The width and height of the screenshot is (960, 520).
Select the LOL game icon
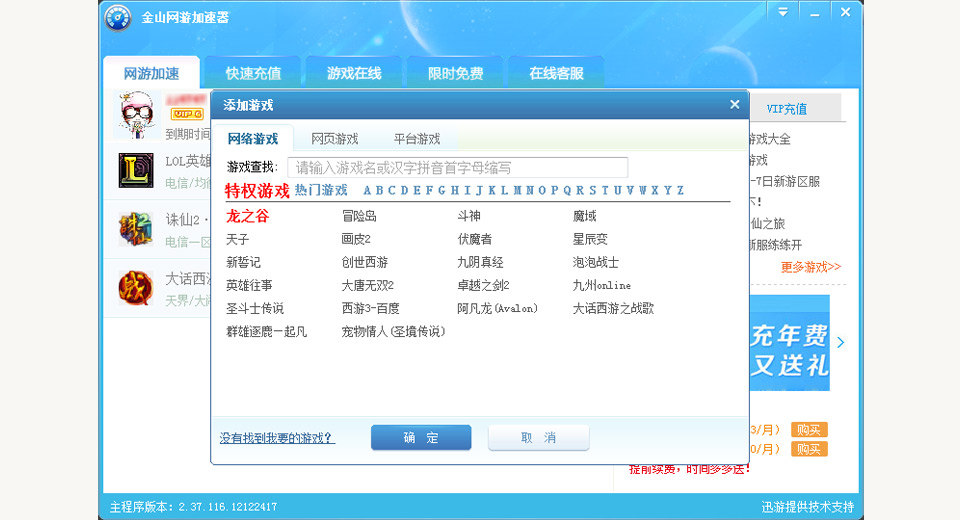[x=136, y=170]
